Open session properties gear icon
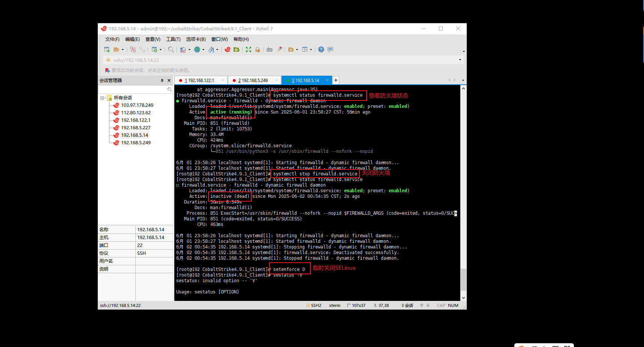This screenshot has height=347, width=644. pos(154,49)
